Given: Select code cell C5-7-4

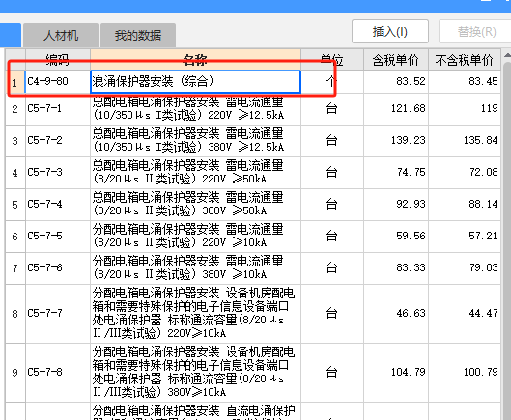Looking at the screenshot, I should [58, 205].
